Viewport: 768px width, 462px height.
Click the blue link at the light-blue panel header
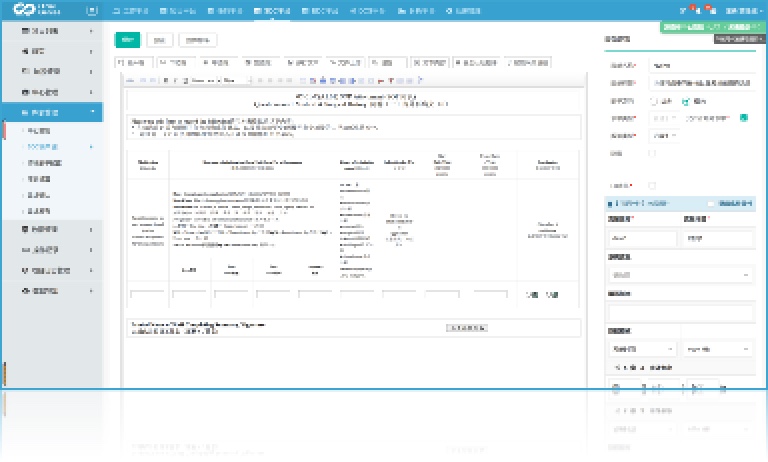(735, 203)
